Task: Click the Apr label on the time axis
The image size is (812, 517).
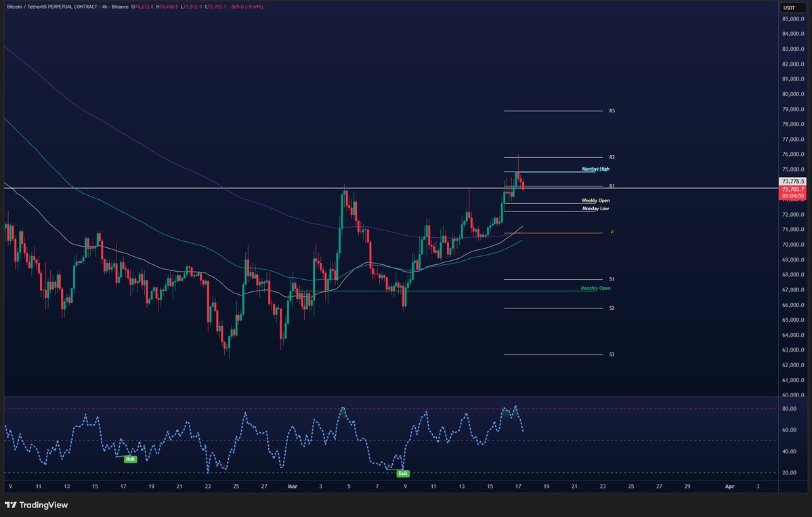Action: coord(729,487)
